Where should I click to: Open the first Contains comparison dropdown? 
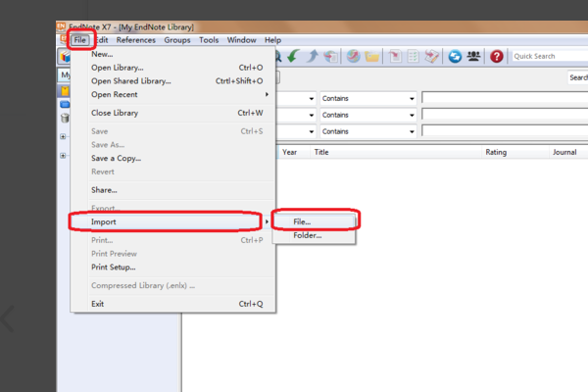367,98
